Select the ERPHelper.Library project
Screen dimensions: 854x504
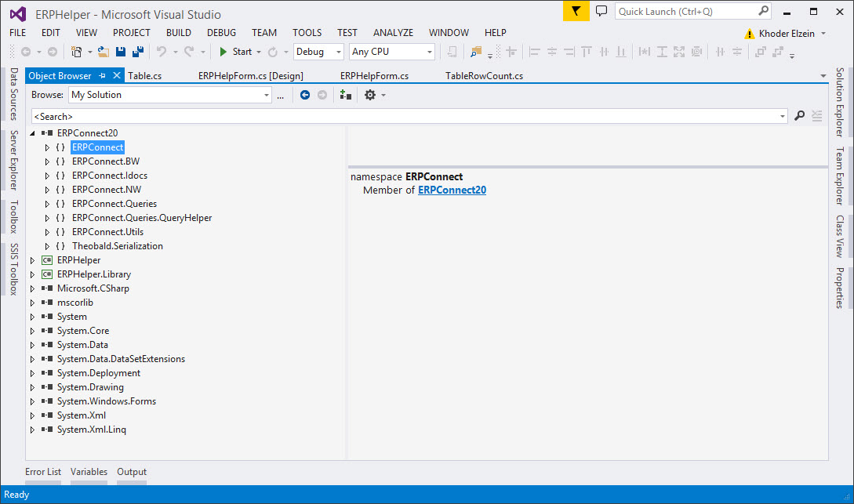93,274
